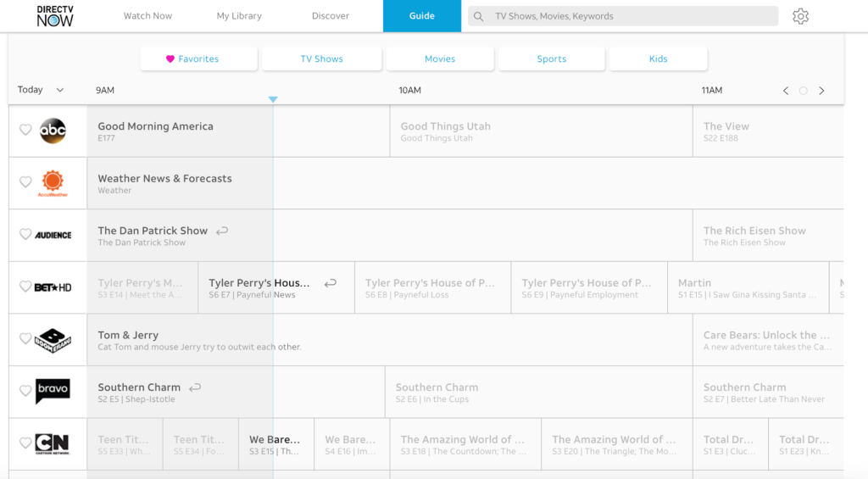This screenshot has height=479, width=868.
Task: Select Tyler Perry's S6 E8 Payneful Loss
Action: click(x=433, y=288)
